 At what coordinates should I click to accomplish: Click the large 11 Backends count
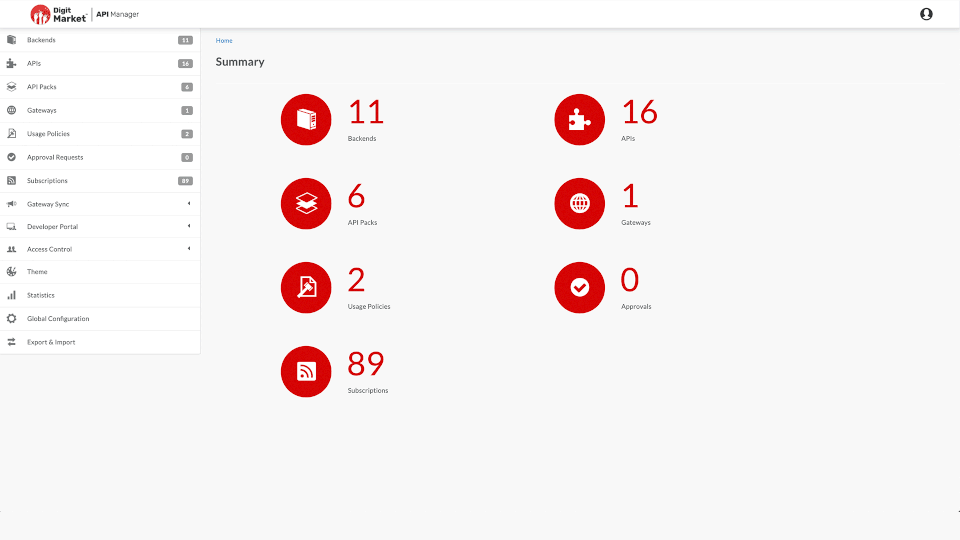click(366, 112)
